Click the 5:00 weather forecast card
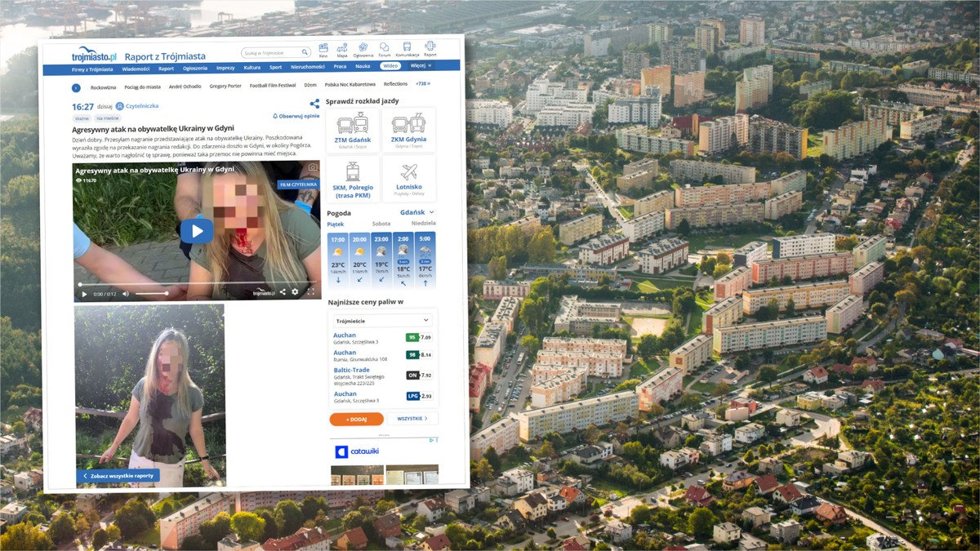 pos(425,259)
